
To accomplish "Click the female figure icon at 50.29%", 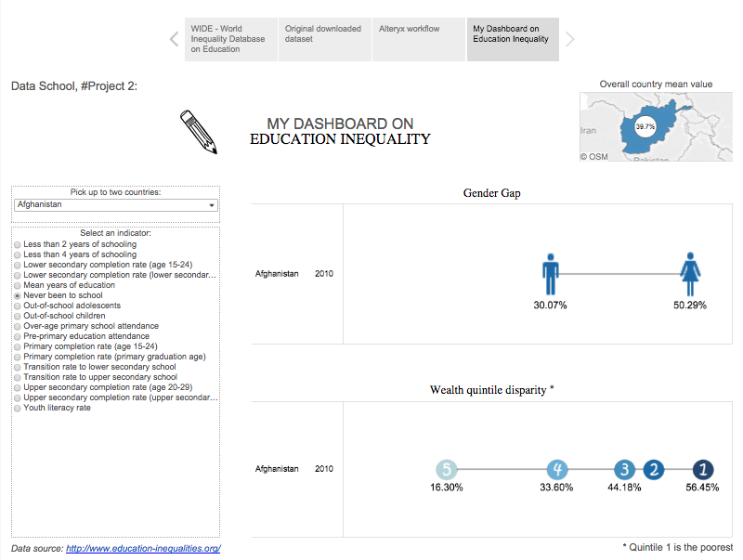I will pyautogui.click(x=690, y=274).
